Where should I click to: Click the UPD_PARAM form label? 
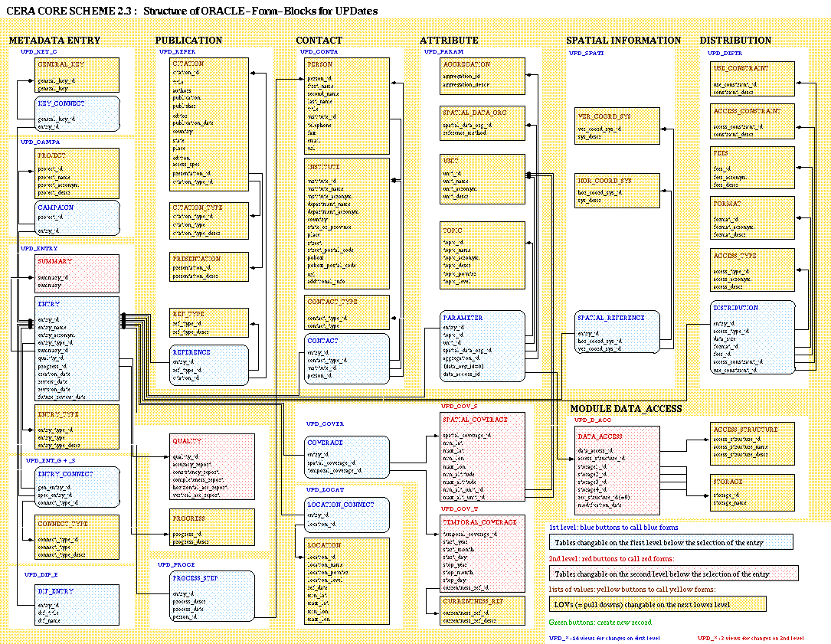point(444,51)
